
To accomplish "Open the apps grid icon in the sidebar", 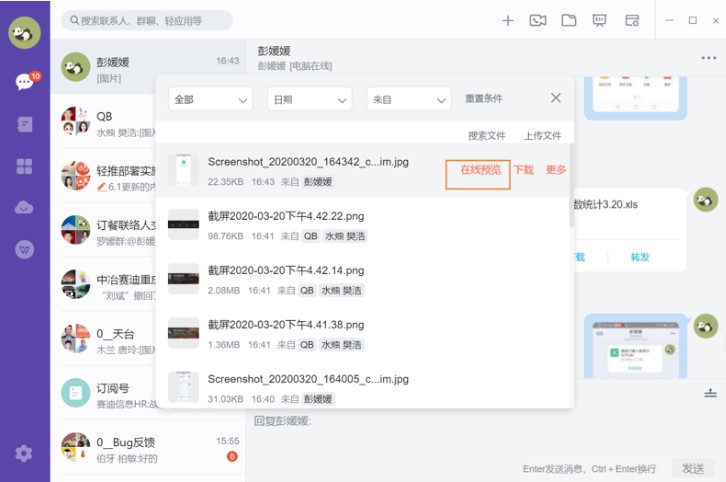I will tap(24, 166).
